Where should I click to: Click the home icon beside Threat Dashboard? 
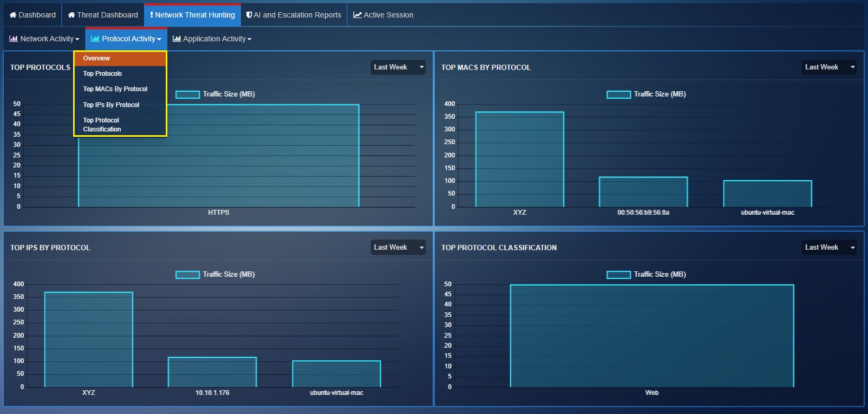[71, 15]
